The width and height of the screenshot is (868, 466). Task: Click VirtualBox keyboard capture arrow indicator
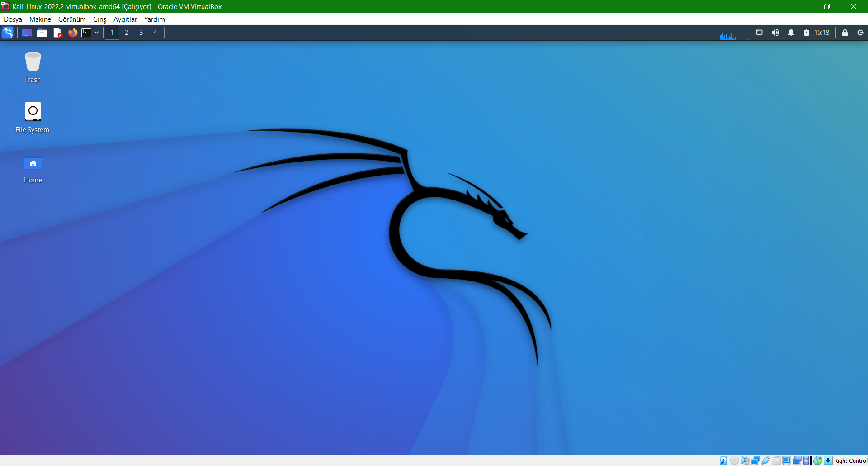828,461
